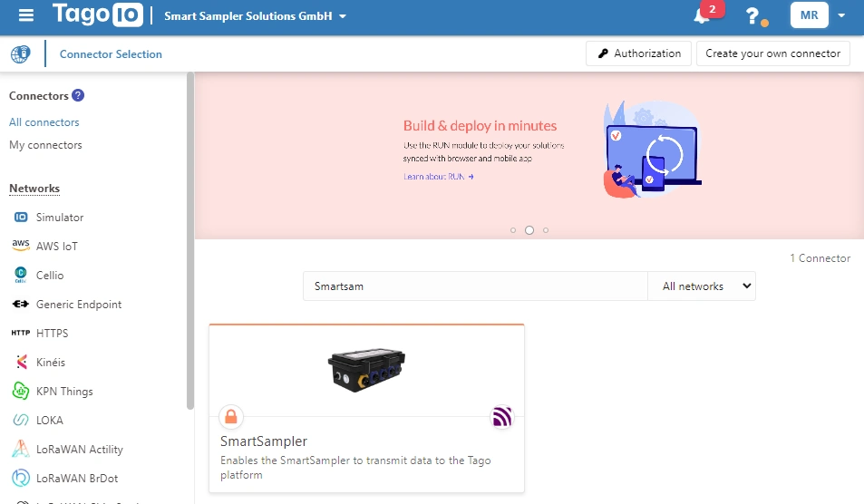The width and height of the screenshot is (864, 504).
Task: Click Create your own connector
Action: coord(772,53)
